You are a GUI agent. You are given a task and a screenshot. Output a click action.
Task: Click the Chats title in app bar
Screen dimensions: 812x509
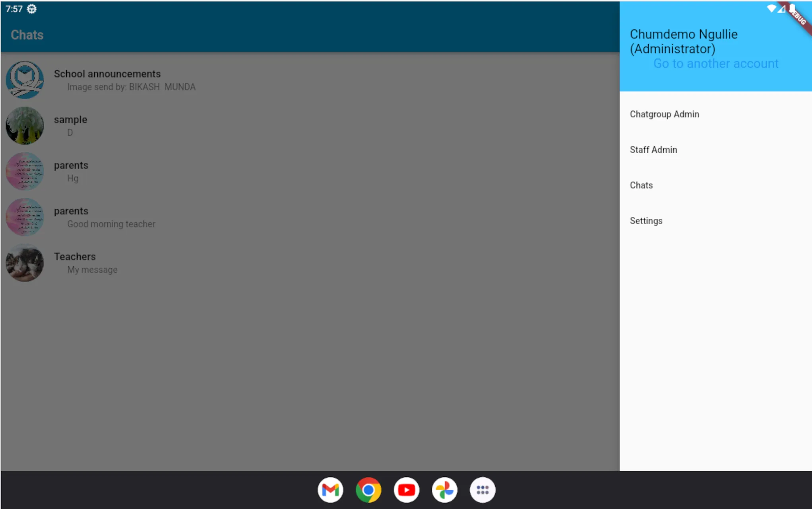(27, 35)
